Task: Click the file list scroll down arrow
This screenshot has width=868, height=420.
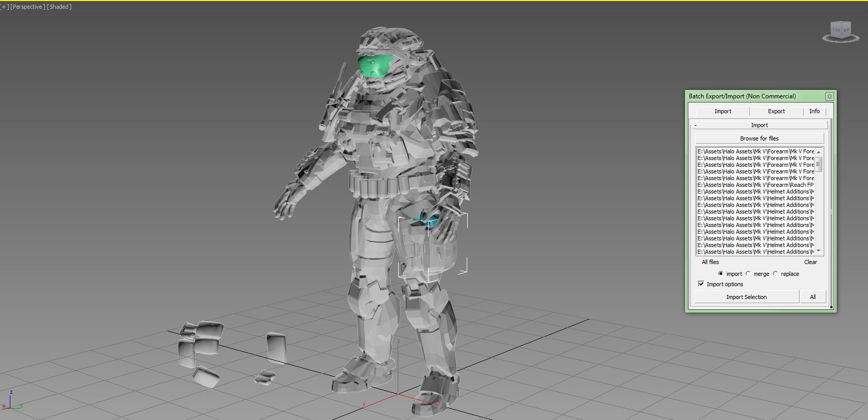Action: [x=819, y=251]
